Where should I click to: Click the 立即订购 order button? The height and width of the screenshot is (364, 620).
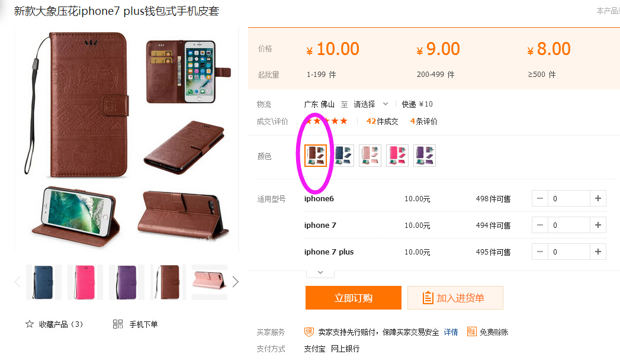(x=354, y=298)
